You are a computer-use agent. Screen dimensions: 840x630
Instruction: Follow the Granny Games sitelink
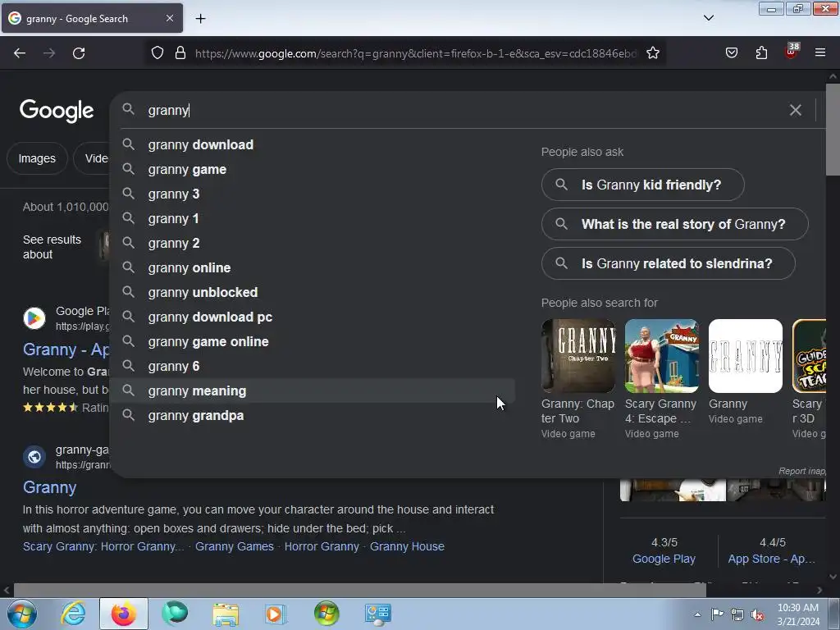pos(234,546)
